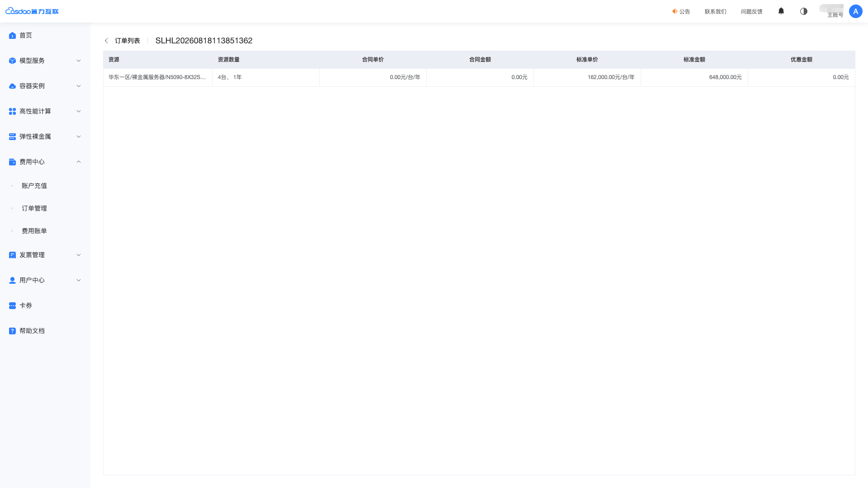
Task: Expand the 弹性裸金属 menu chevron
Action: pos(79,136)
